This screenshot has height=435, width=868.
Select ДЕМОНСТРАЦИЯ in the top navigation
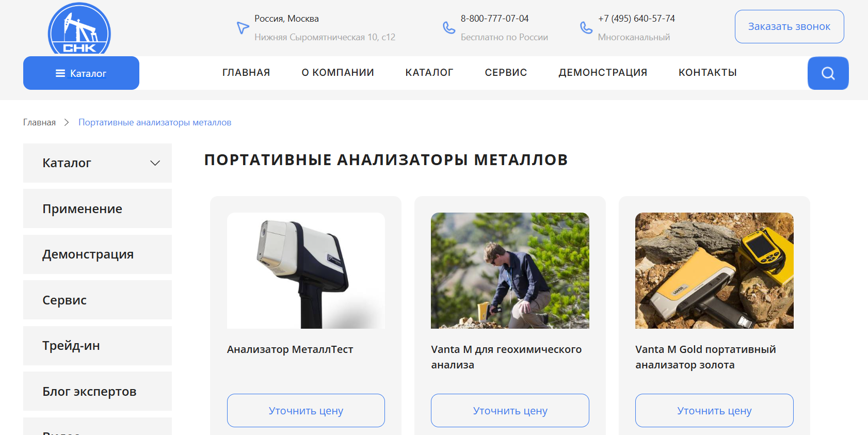point(603,73)
